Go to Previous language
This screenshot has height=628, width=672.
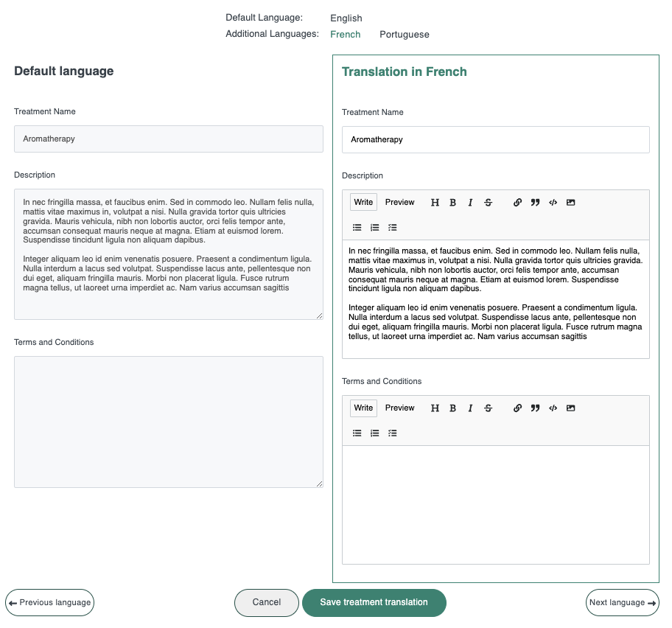49,603
